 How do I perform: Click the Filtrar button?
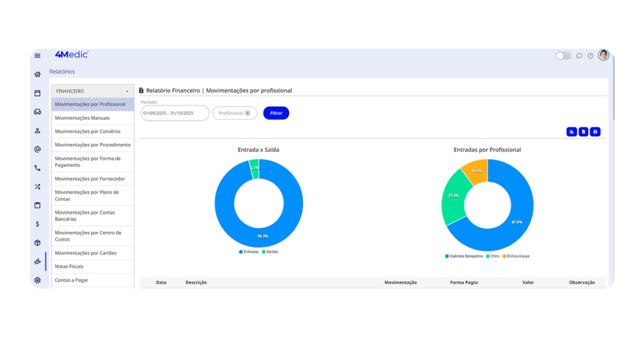(x=276, y=113)
